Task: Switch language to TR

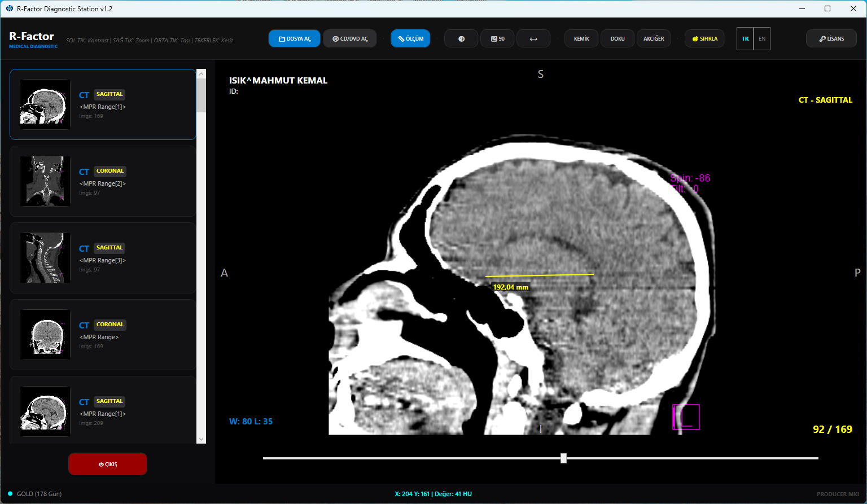Action: (745, 39)
